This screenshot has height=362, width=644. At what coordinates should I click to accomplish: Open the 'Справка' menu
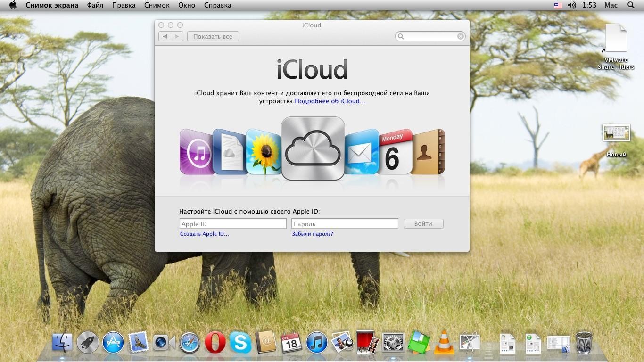pos(218,5)
